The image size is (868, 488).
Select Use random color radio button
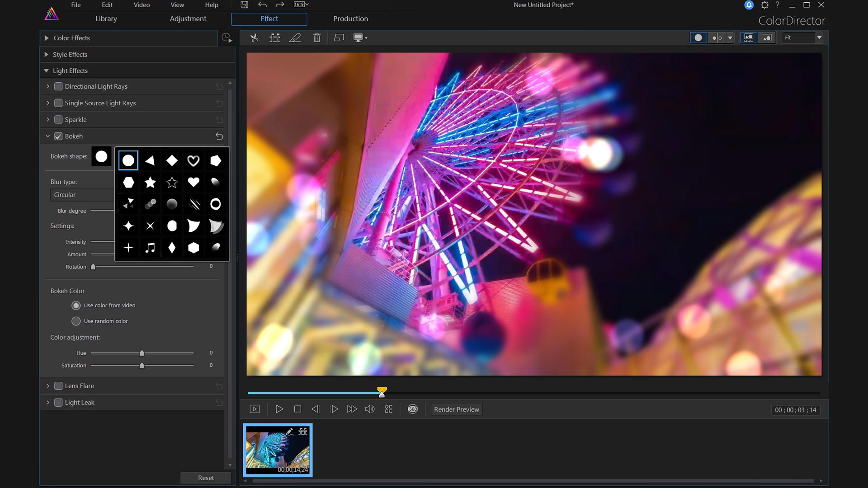[76, 321]
